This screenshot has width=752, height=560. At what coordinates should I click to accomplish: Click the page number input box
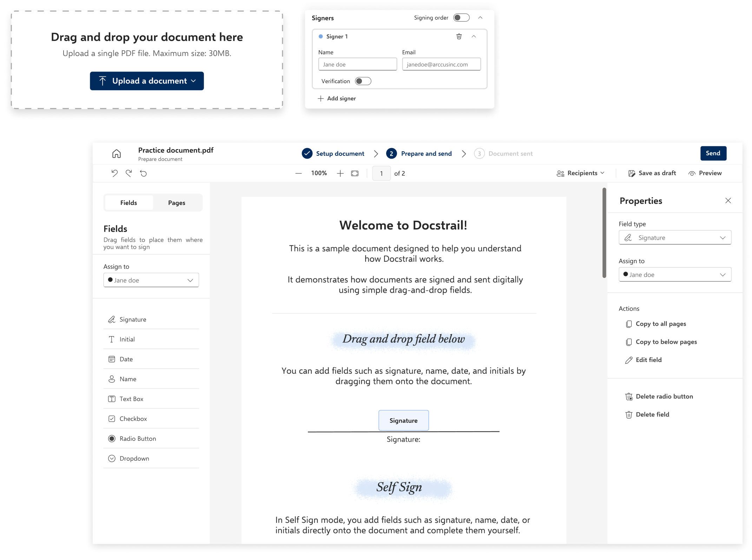pyautogui.click(x=381, y=173)
